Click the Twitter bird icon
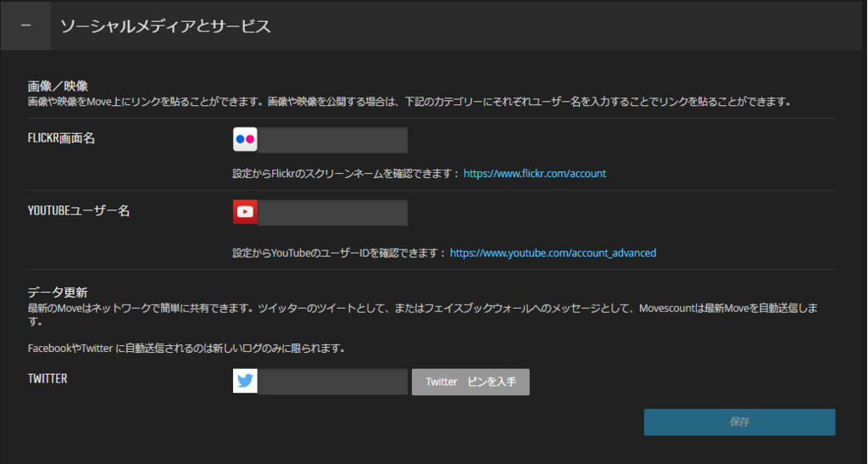Image resolution: width=868 pixels, height=464 pixels. click(x=245, y=381)
